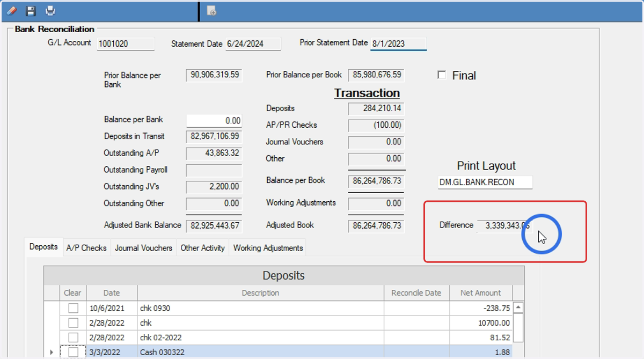Click the save floppy disk icon

tap(31, 10)
